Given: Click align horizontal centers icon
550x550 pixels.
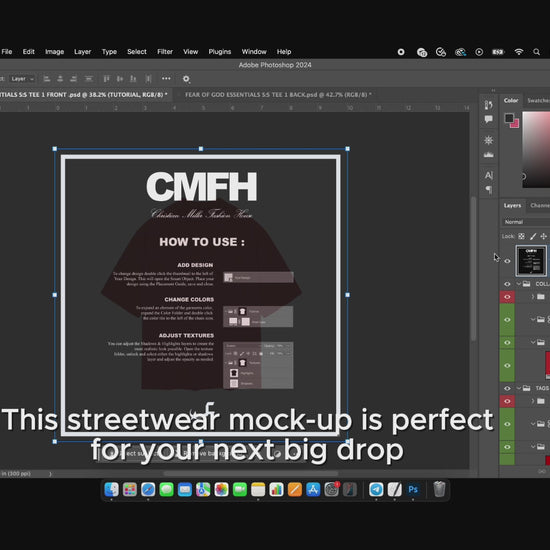Looking at the screenshot, I should (x=60, y=79).
